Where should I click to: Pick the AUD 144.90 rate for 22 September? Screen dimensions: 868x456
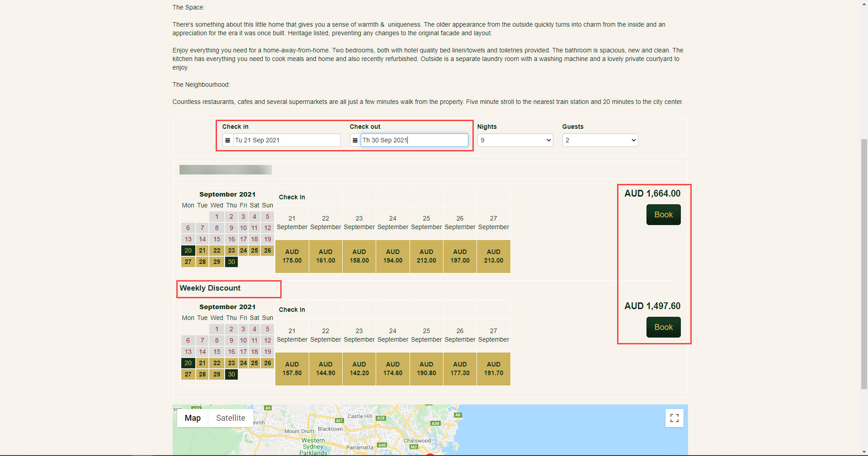click(x=325, y=369)
